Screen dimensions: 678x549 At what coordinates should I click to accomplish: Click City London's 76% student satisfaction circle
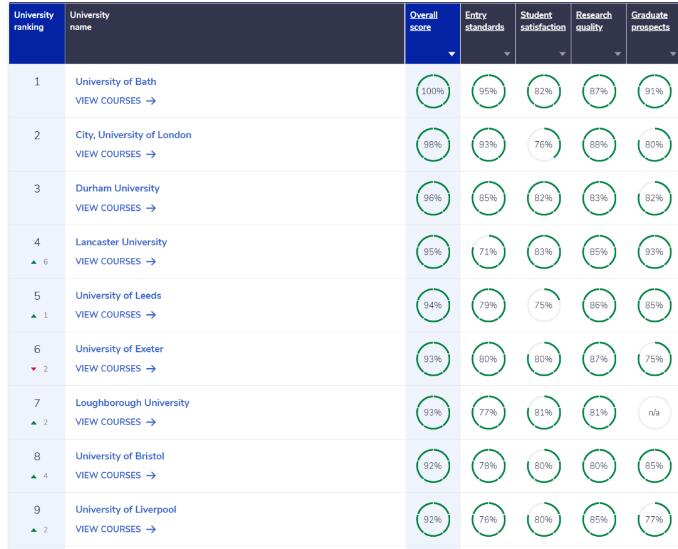click(x=544, y=145)
